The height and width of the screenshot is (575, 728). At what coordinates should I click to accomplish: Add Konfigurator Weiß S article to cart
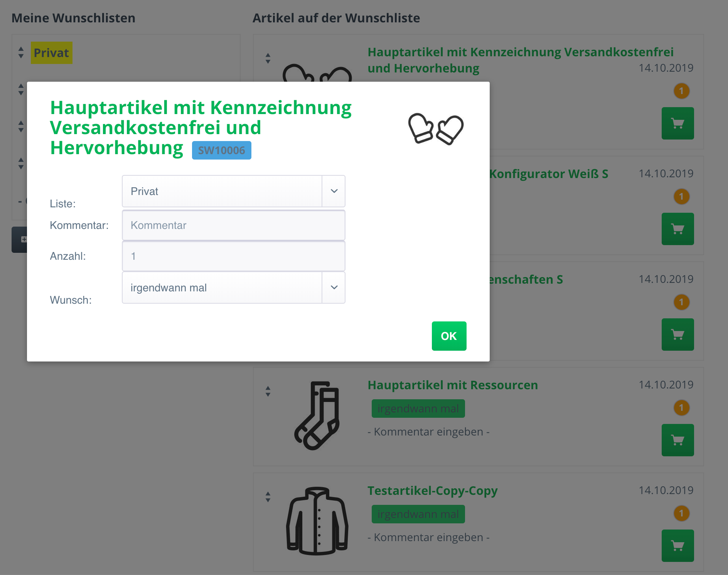coord(677,229)
